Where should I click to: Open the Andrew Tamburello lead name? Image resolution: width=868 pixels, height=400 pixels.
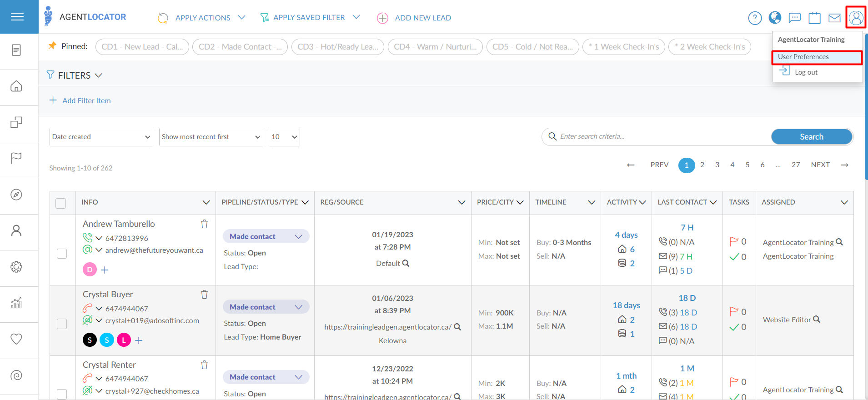(119, 224)
